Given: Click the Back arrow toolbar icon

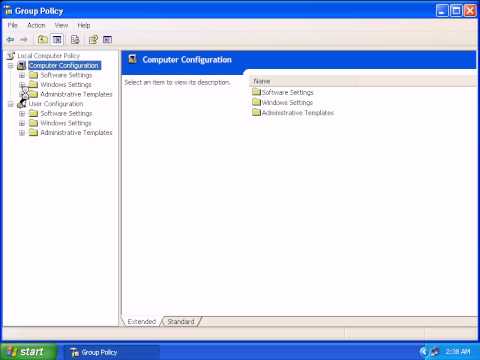Looking at the screenshot, I should [11, 40].
